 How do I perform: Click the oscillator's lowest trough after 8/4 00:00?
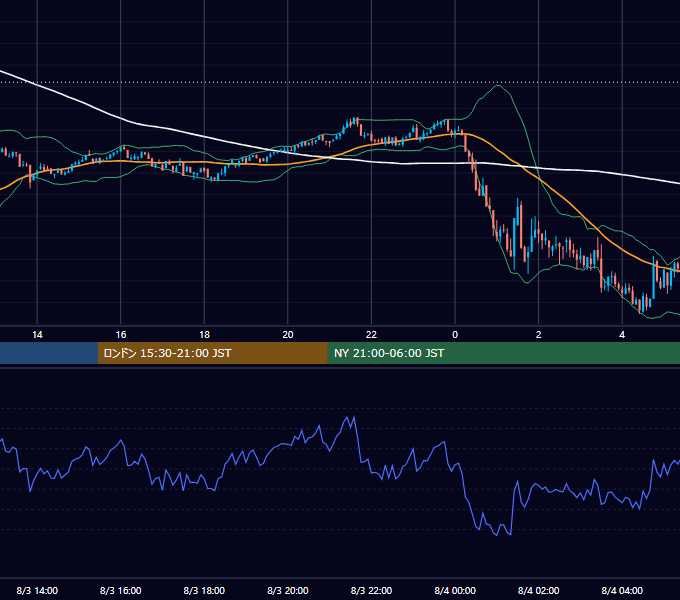coord(497,535)
